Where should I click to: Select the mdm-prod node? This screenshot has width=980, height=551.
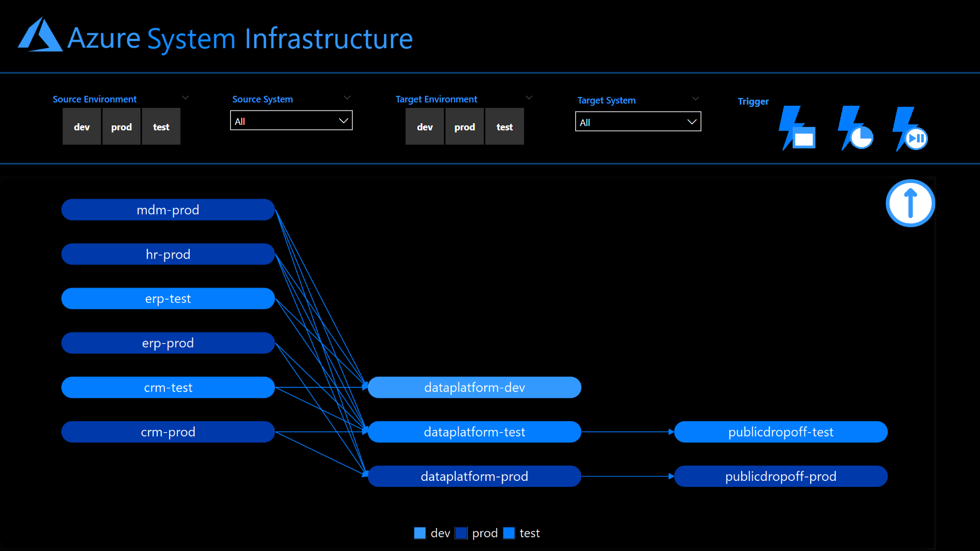168,209
